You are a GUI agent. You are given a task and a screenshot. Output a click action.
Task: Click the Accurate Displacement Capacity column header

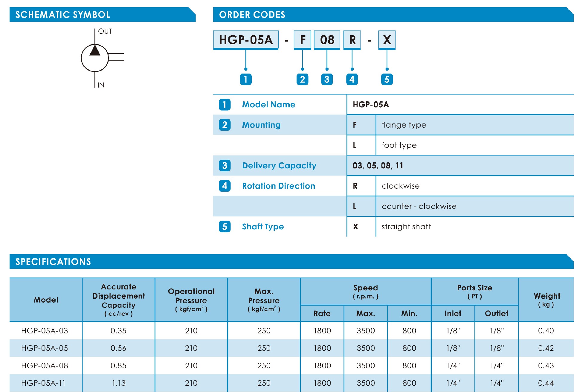[x=119, y=300]
